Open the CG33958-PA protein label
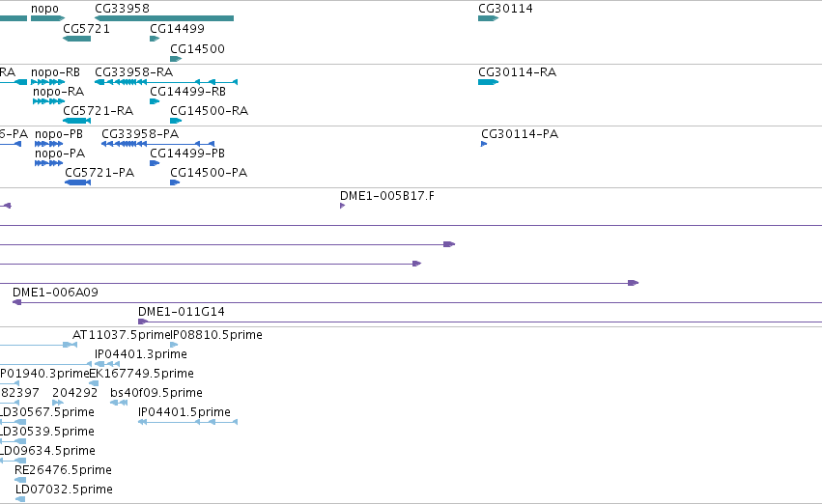The width and height of the screenshot is (822, 504). [140, 133]
